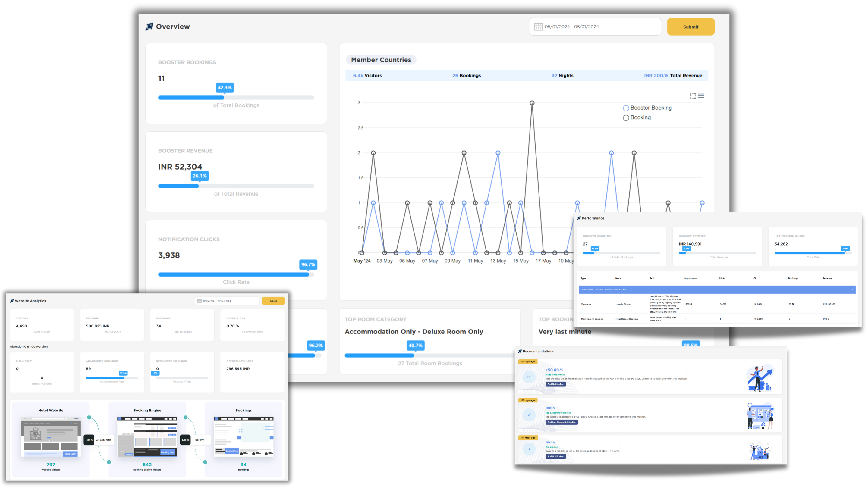Click the Hotel Website thumbnail image

point(51,437)
